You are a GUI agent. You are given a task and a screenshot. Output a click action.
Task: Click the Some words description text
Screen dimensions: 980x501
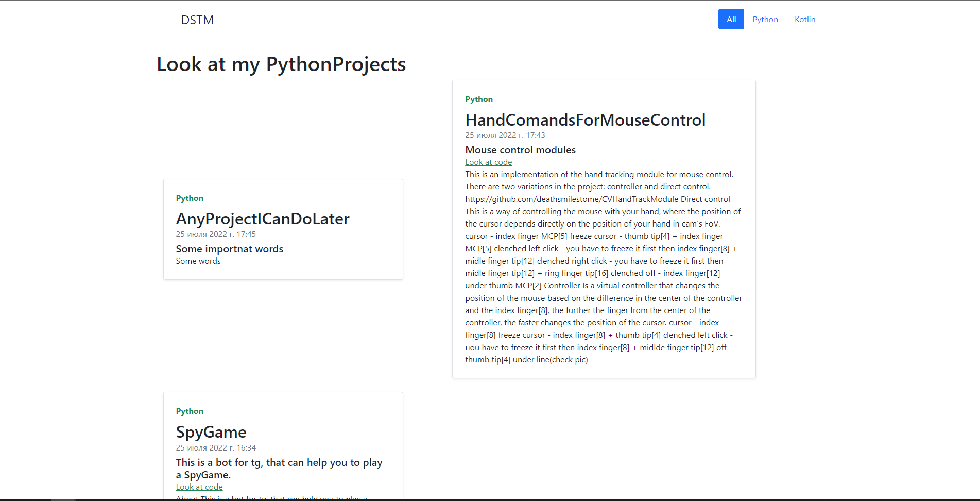(198, 261)
